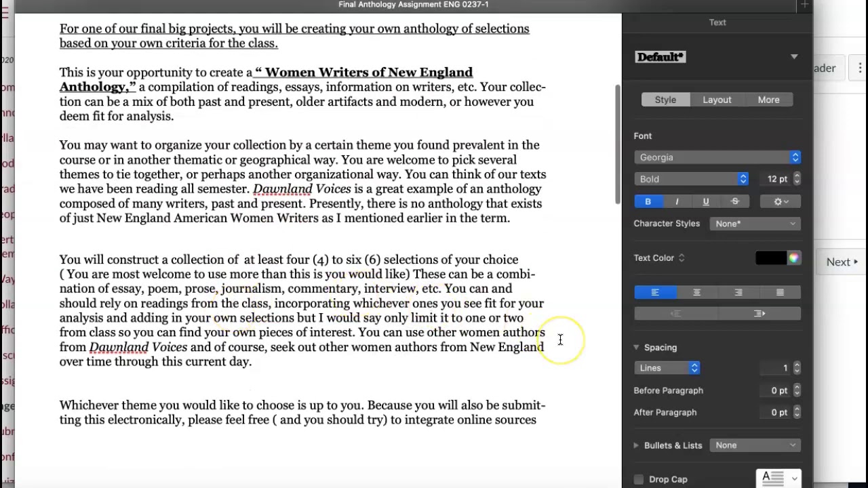The width and height of the screenshot is (868, 488).
Task: Open the Georgia font family dropdown
Action: (x=717, y=157)
